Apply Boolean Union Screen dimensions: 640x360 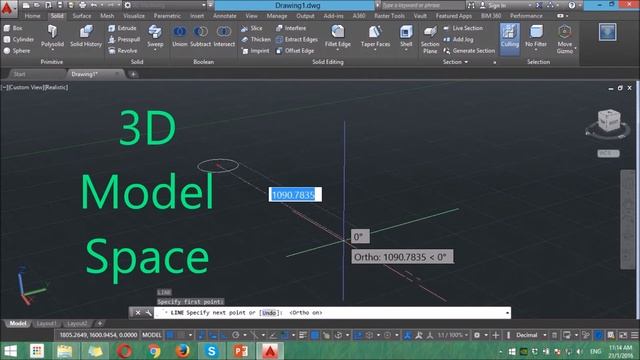coord(180,37)
